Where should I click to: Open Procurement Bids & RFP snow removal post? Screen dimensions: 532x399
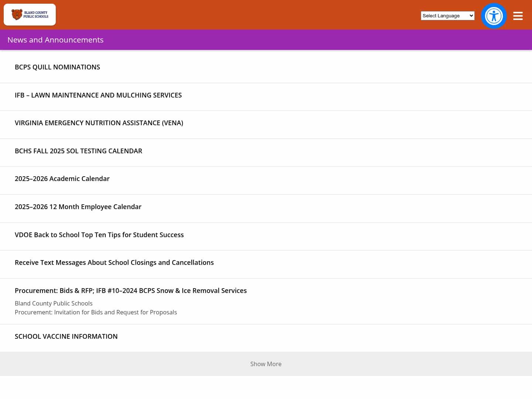tap(131, 291)
